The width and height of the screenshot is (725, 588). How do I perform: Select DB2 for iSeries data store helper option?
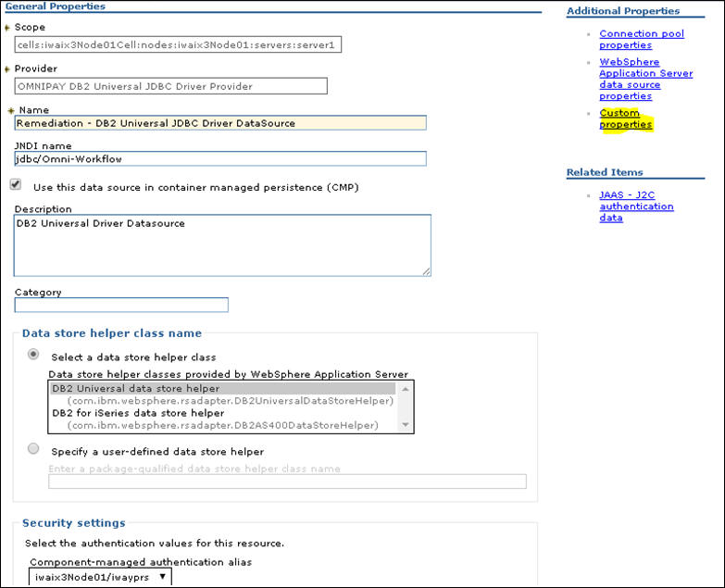pos(138,413)
